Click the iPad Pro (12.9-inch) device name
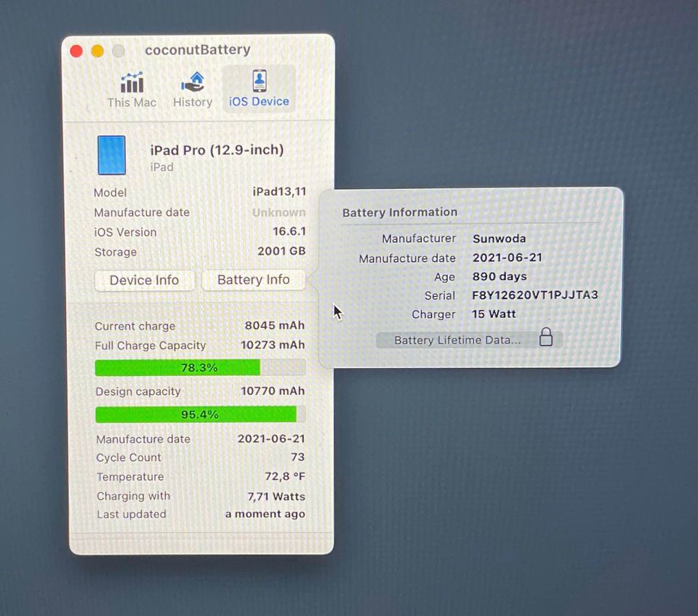This screenshot has height=616, width=698. coord(217,150)
